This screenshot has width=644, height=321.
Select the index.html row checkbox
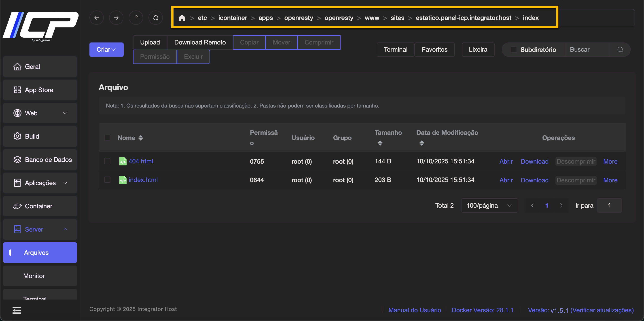click(107, 180)
